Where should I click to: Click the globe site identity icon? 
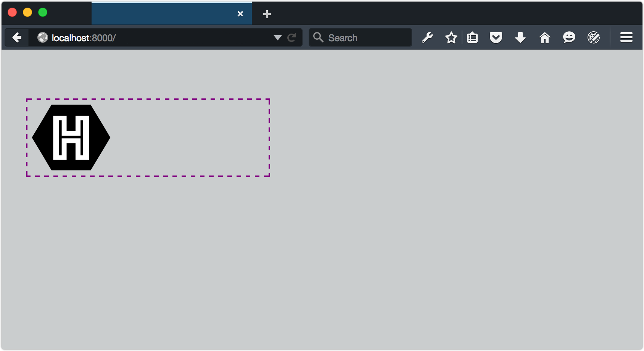tap(42, 37)
